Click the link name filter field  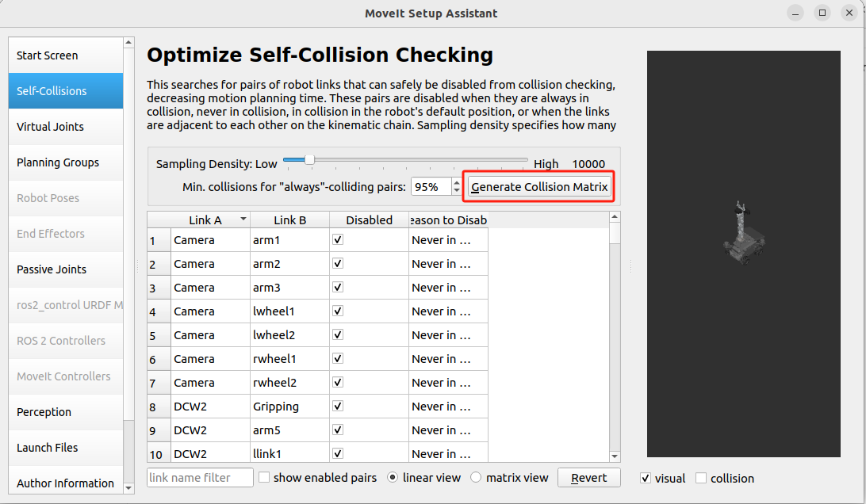tap(200, 478)
